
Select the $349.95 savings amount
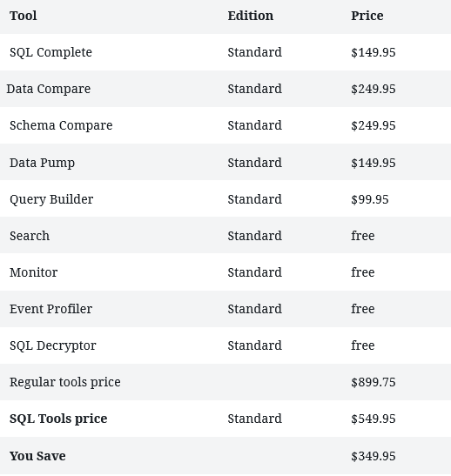pos(374,456)
